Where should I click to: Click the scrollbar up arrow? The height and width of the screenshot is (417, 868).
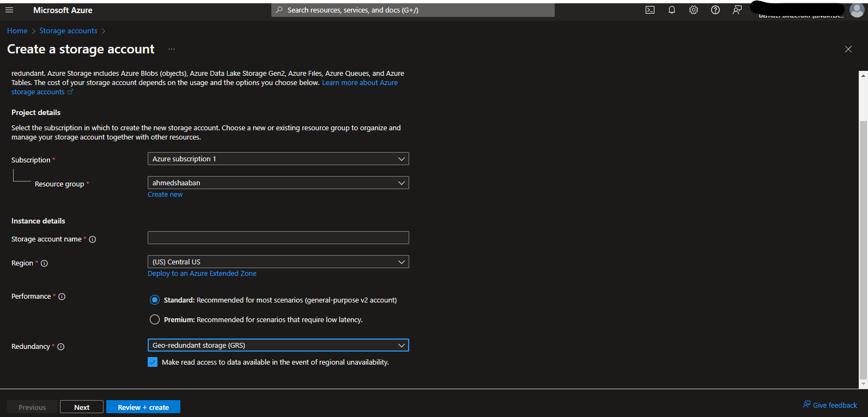(x=863, y=75)
